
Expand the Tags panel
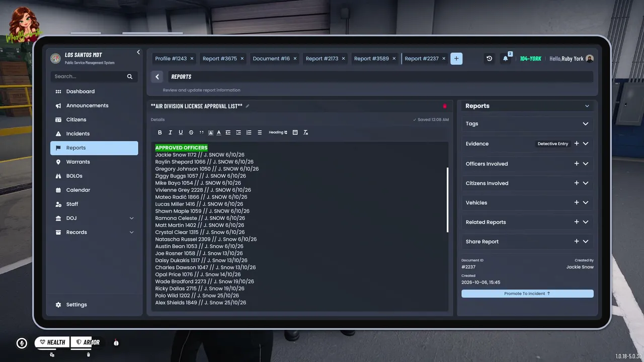coord(527,124)
